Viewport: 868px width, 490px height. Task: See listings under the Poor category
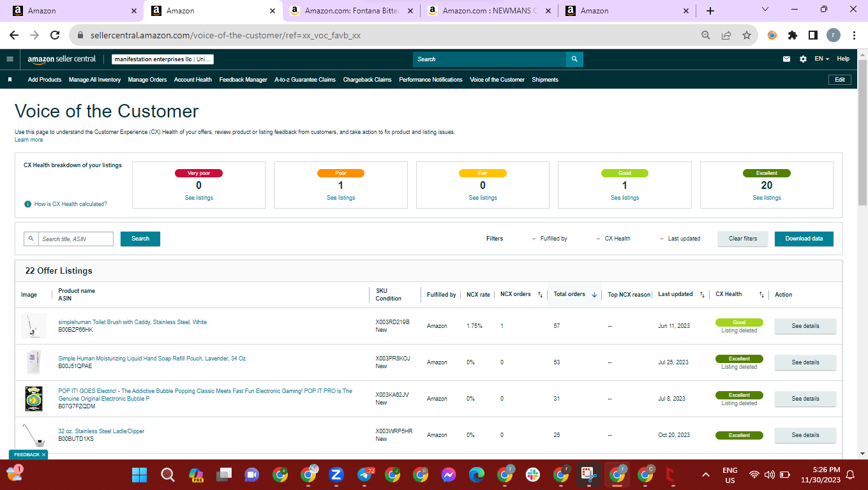pos(341,198)
